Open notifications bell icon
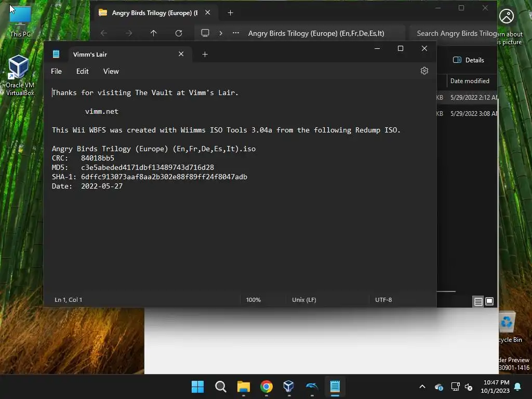 [x=518, y=387]
